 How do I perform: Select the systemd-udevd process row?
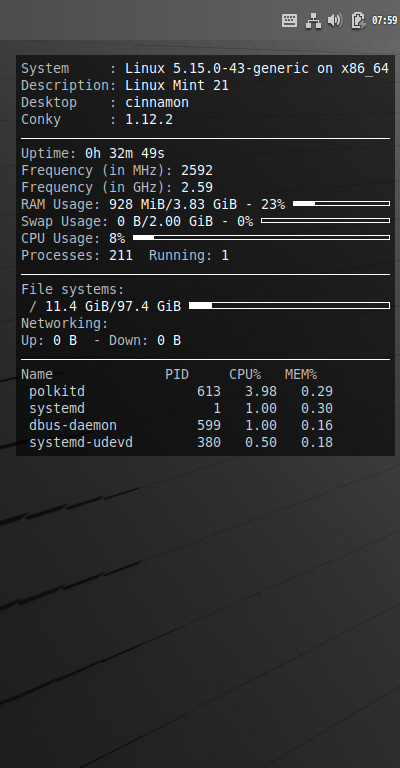(181, 442)
